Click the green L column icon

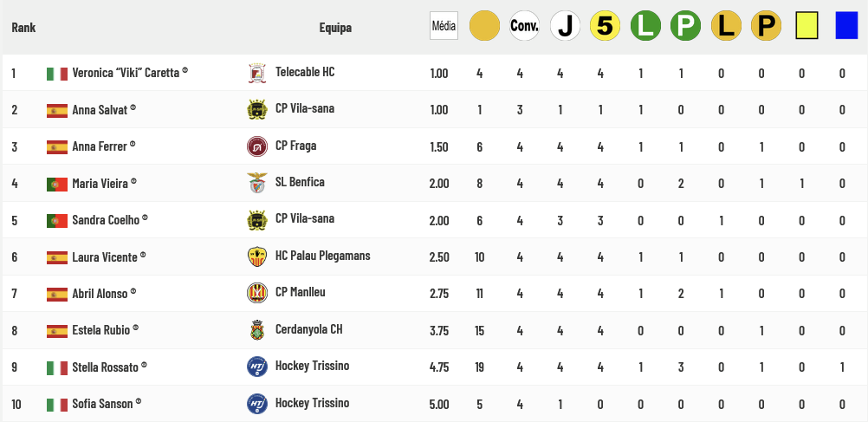pyautogui.click(x=645, y=26)
